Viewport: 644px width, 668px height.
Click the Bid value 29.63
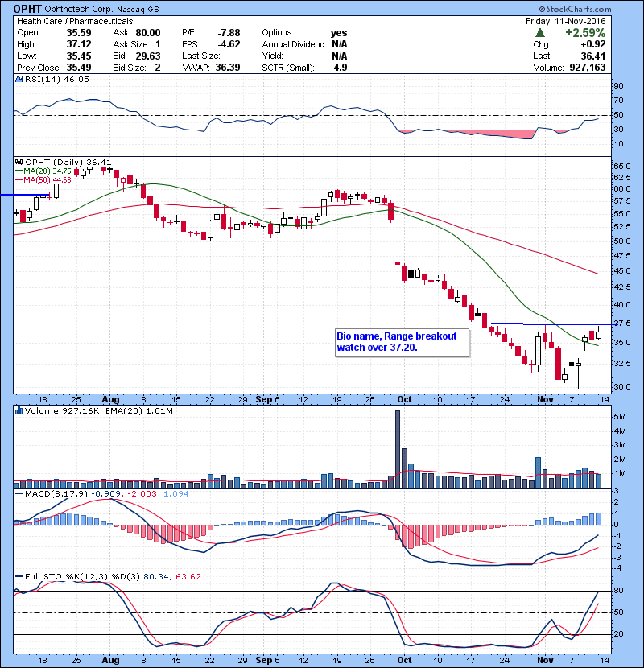pyautogui.click(x=148, y=56)
